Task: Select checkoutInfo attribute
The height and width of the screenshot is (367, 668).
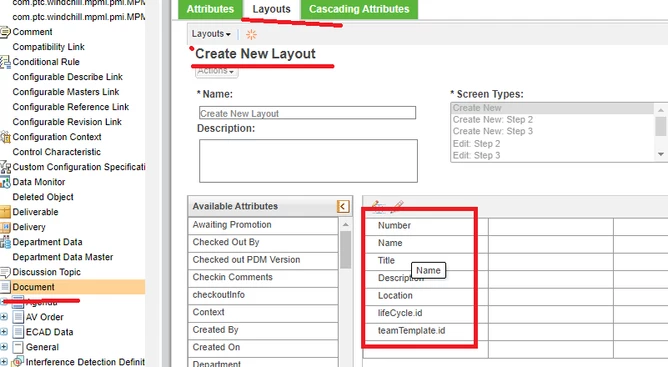Action: tap(263, 295)
